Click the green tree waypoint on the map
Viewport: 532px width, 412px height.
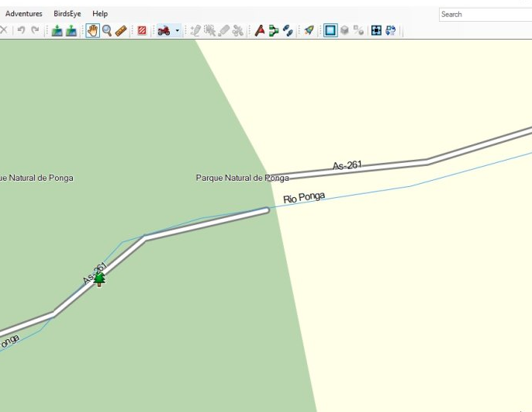pos(99,279)
